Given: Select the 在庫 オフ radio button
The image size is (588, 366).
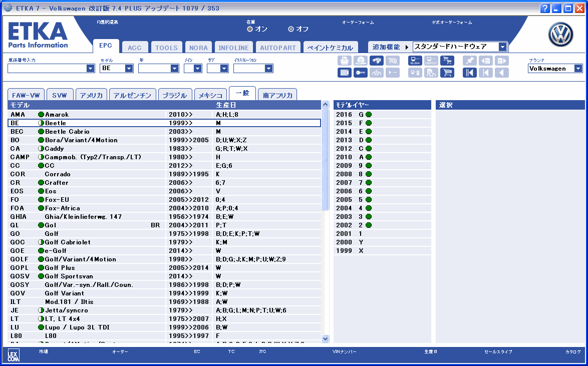Looking at the screenshot, I should pyautogui.click(x=291, y=29).
